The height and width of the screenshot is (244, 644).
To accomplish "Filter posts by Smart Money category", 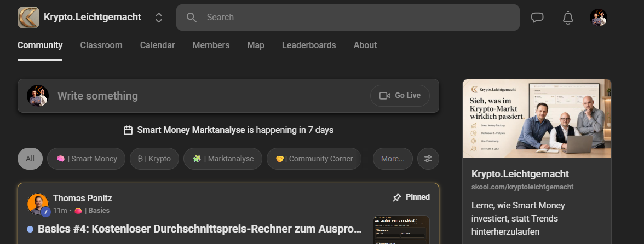I will coord(87,159).
